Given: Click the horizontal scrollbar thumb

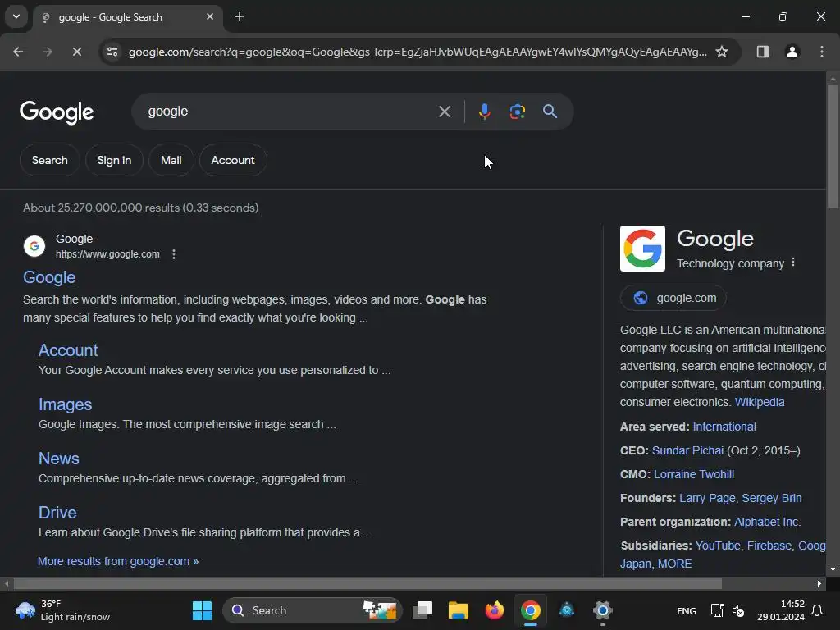Looking at the screenshot, I should coord(367,583).
